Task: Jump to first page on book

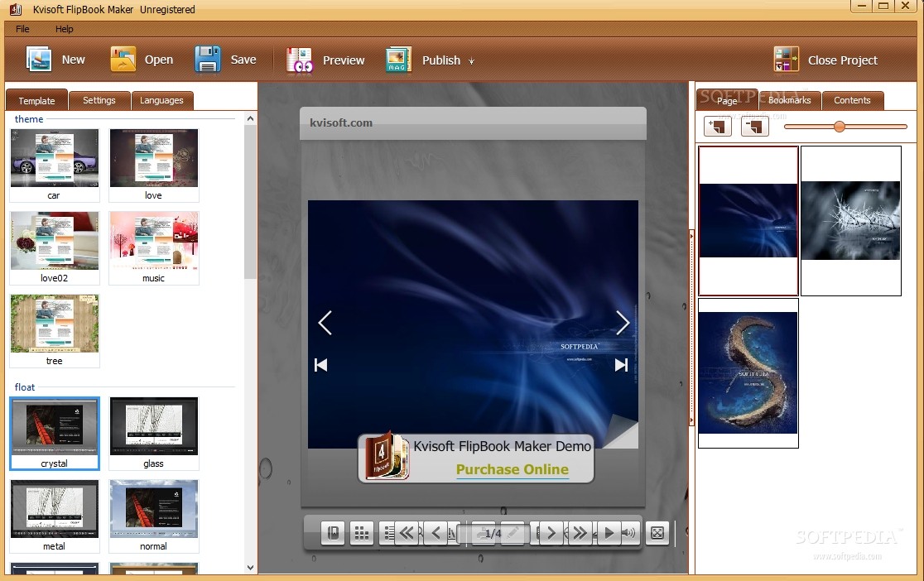Action: (x=320, y=365)
